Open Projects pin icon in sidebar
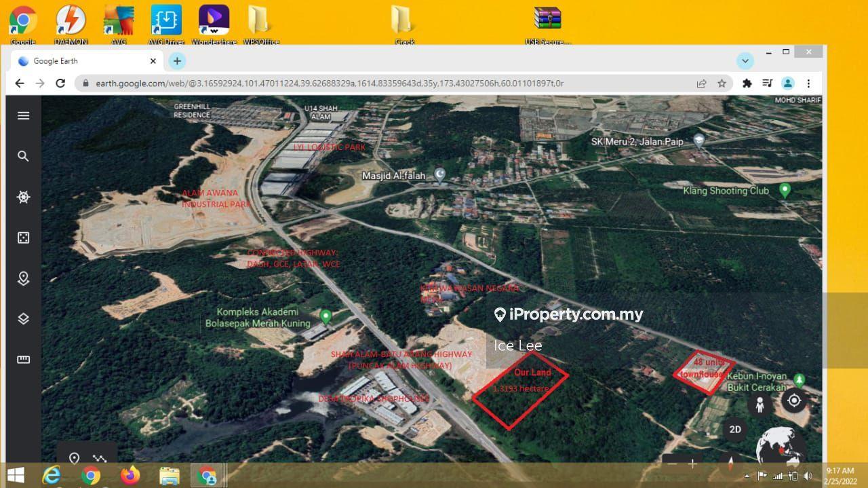Screen dimensions: 868x488 coord(23,278)
